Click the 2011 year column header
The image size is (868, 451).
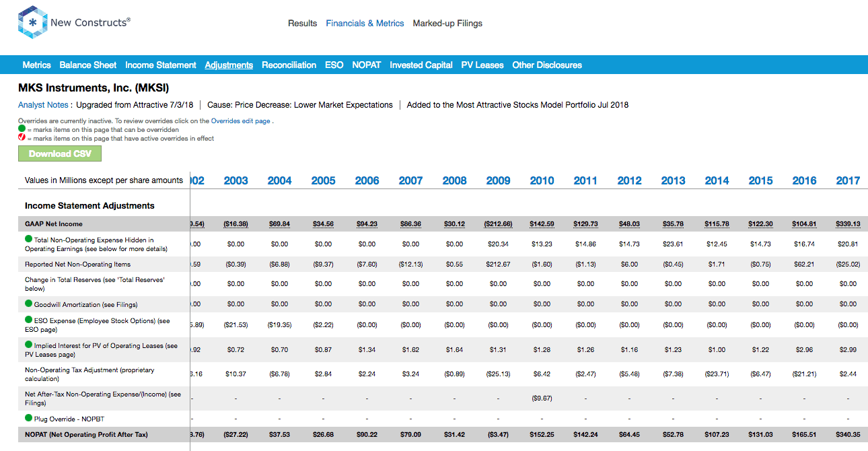pyautogui.click(x=585, y=180)
